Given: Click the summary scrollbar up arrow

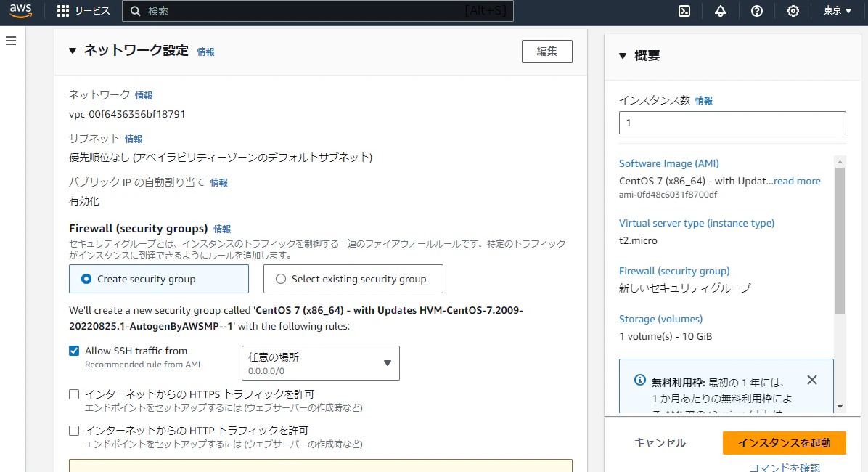Looking at the screenshot, I should coord(840,162).
